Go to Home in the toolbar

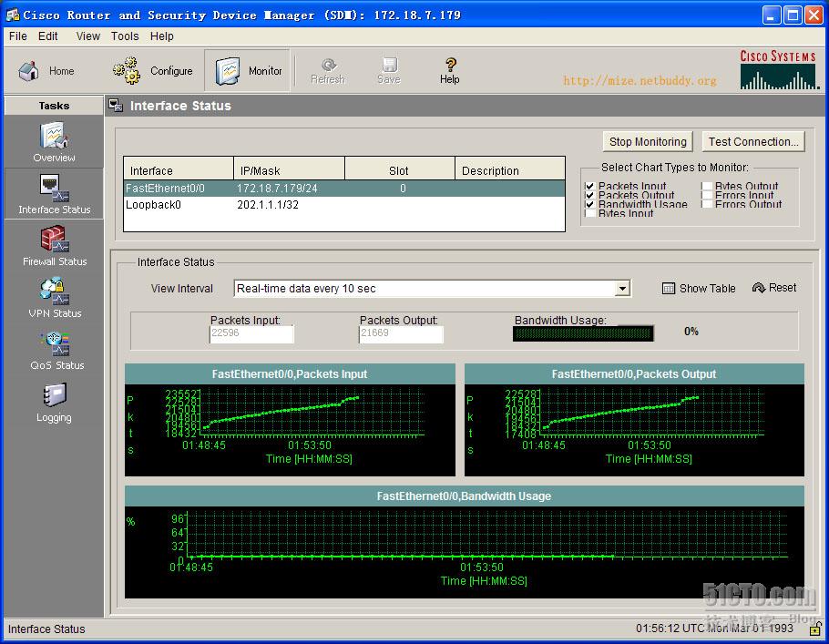pos(46,71)
